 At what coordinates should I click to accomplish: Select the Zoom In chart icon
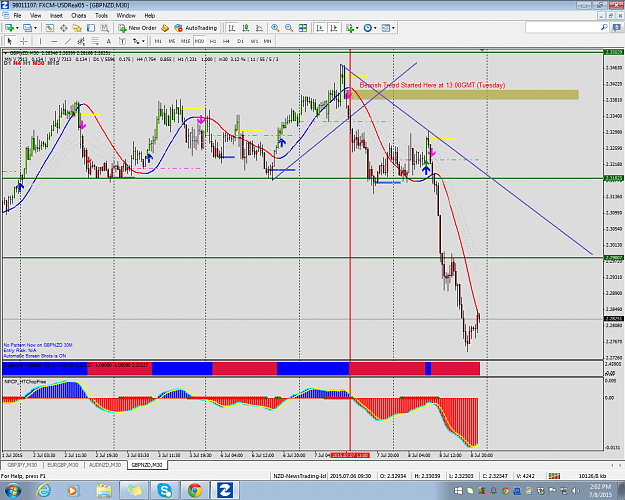275,28
